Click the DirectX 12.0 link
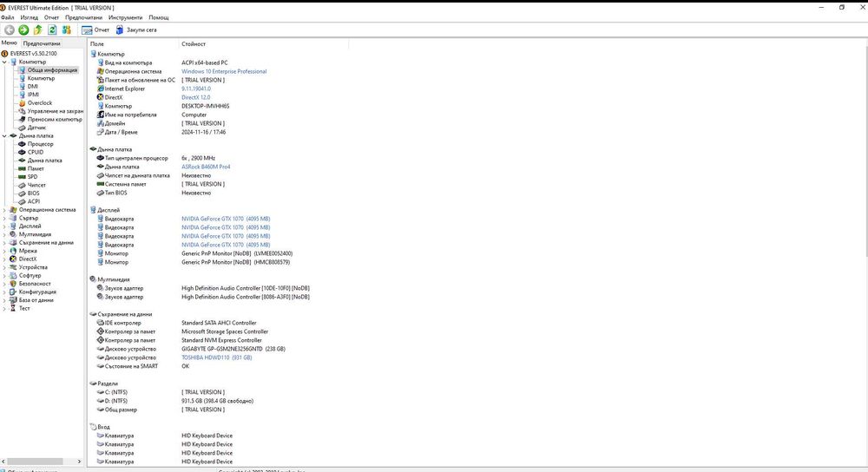Screen dimensions: 868x472 pyautogui.click(x=196, y=97)
